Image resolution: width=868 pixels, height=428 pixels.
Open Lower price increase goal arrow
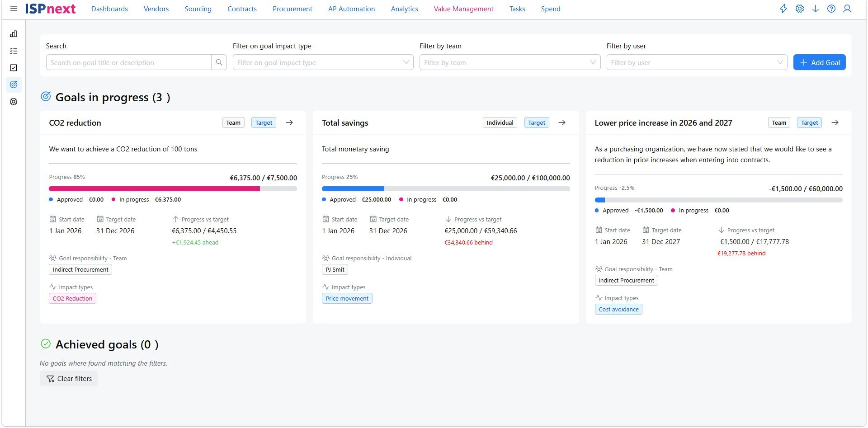click(835, 122)
